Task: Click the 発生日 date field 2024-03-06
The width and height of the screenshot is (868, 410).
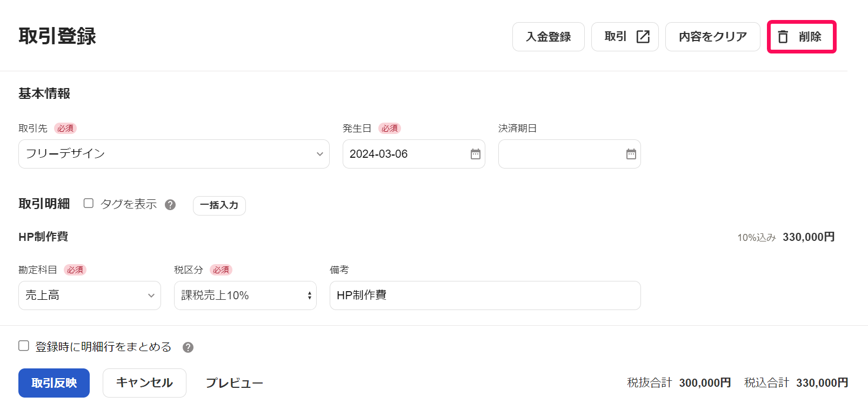Action: [414, 154]
